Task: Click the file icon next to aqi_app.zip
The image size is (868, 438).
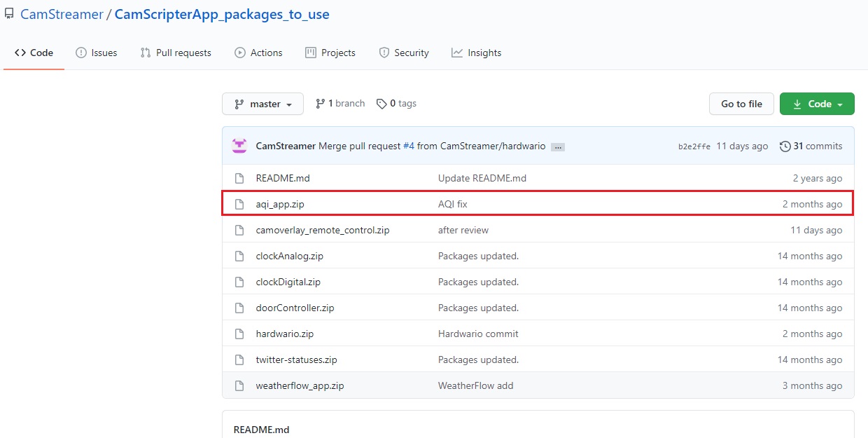Action: 239,204
